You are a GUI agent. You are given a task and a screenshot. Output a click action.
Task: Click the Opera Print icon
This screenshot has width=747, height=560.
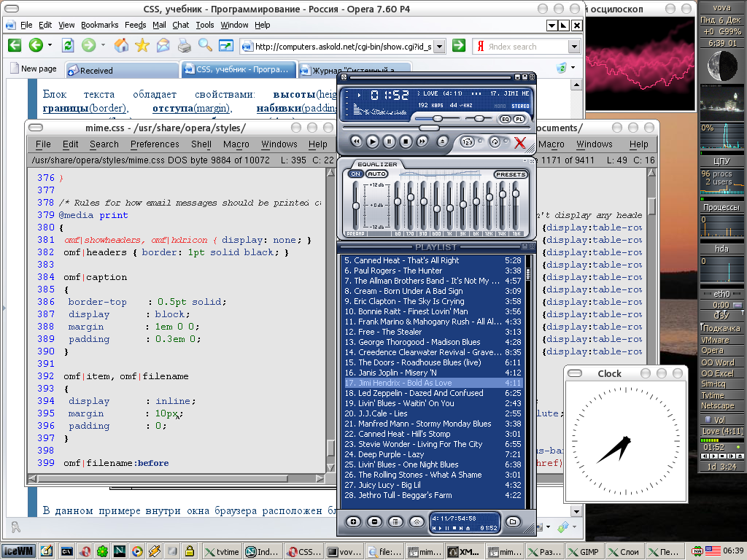click(x=184, y=46)
